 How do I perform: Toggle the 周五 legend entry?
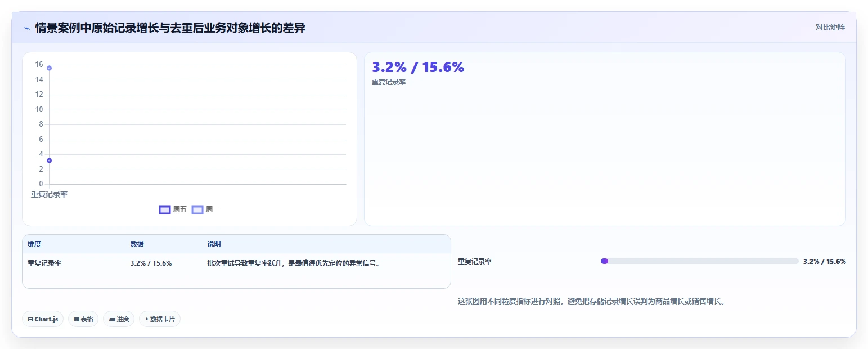pyautogui.click(x=173, y=209)
